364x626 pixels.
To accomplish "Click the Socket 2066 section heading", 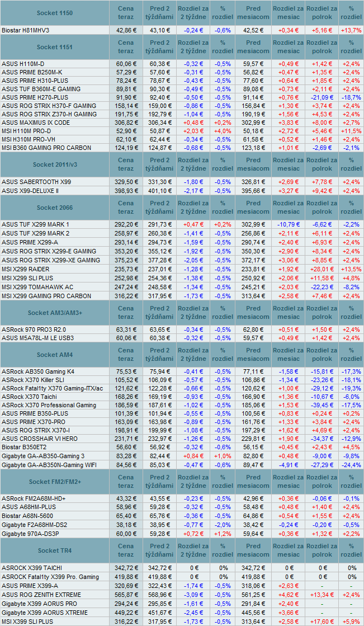I will point(54,208).
